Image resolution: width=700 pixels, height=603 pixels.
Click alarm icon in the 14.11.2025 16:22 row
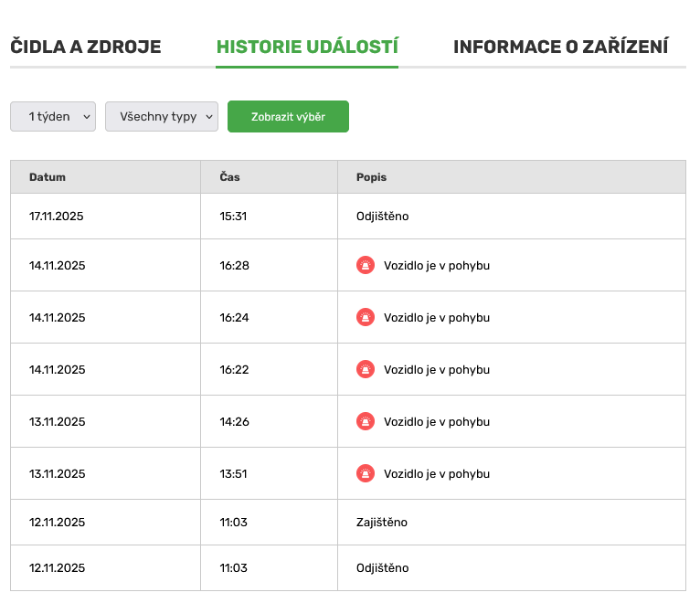366,370
